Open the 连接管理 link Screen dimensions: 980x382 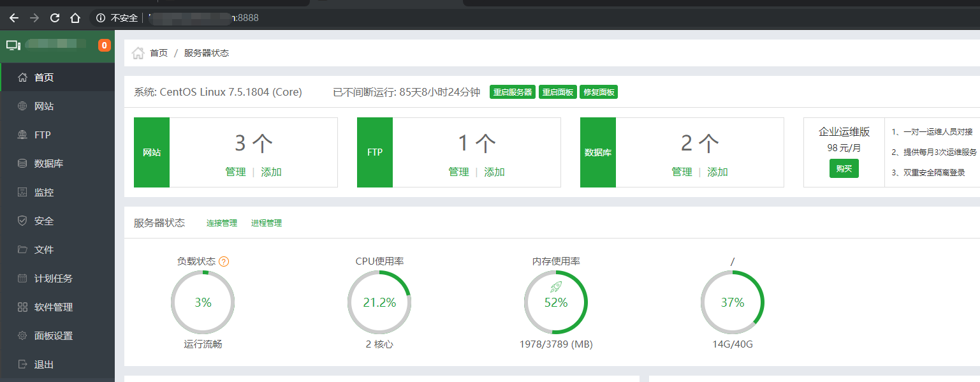point(222,223)
